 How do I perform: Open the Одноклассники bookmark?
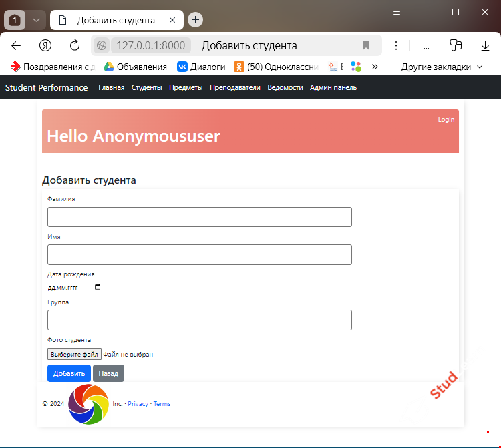[x=277, y=67]
